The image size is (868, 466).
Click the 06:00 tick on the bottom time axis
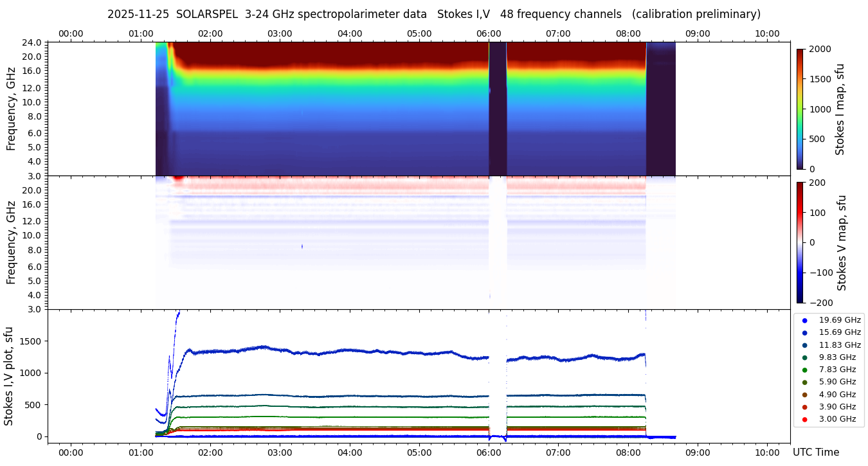click(x=489, y=453)
